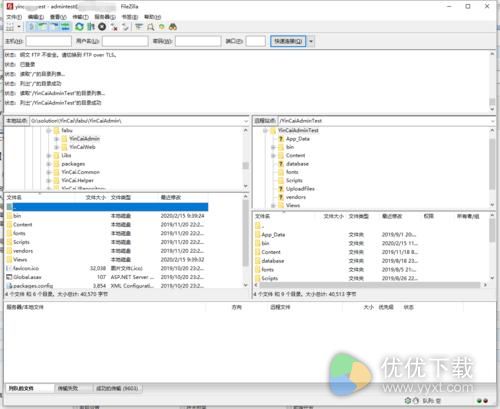Open Quickconnect history dropdown arrow
500x409 pixels.
point(311,41)
